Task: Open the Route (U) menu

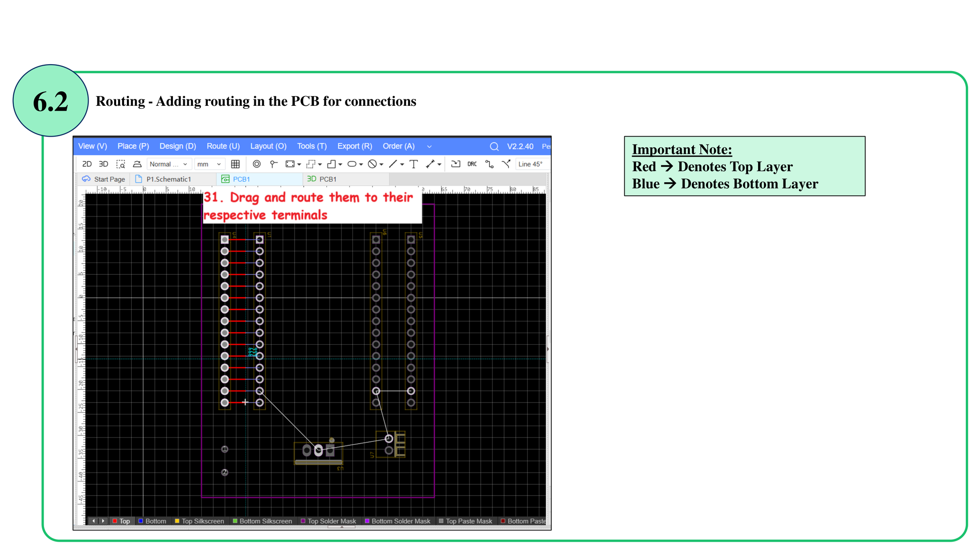Action: tap(223, 146)
